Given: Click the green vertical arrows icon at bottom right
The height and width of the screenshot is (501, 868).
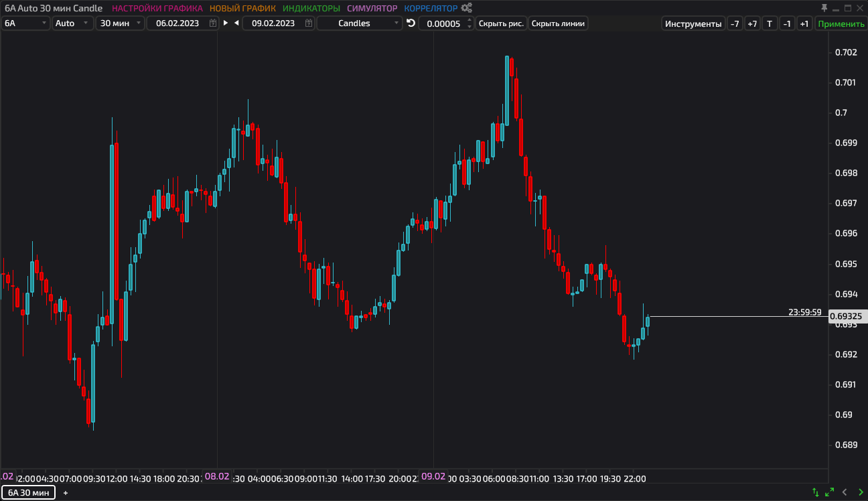Looking at the screenshot, I should (816, 492).
